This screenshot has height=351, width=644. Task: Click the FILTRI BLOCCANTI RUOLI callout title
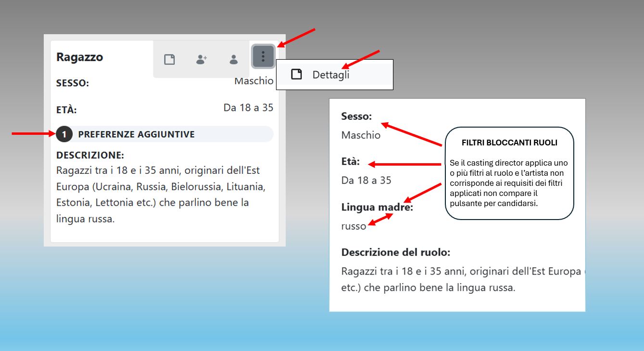pos(509,143)
